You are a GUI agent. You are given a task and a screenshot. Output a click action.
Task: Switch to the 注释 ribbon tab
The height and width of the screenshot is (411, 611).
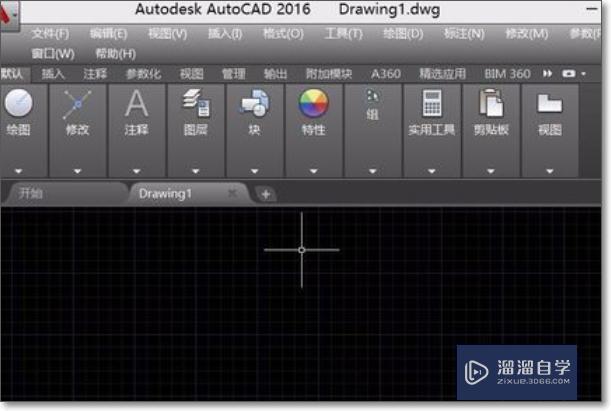(x=95, y=74)
